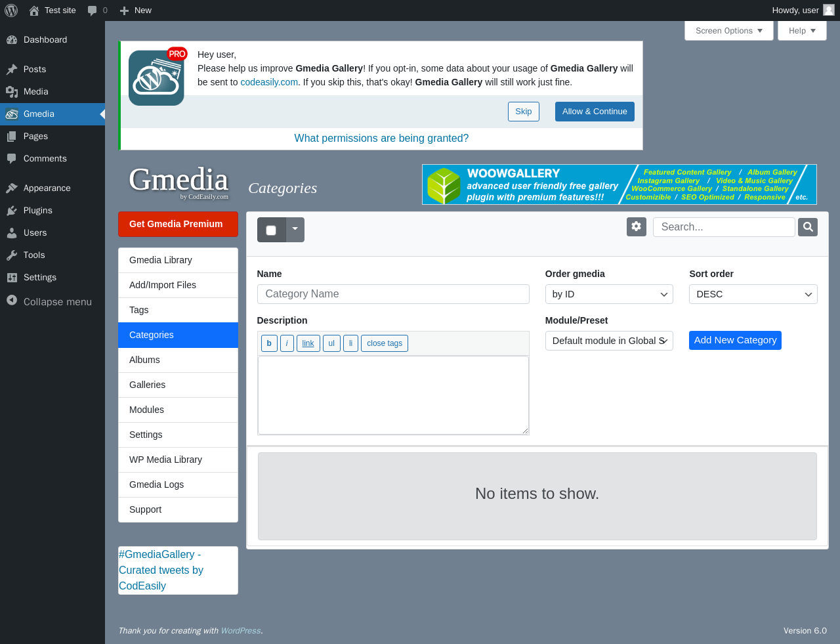Screen dimensions: 840x644
Task: Open the WordPress logo menu
Action: [11, 11]
